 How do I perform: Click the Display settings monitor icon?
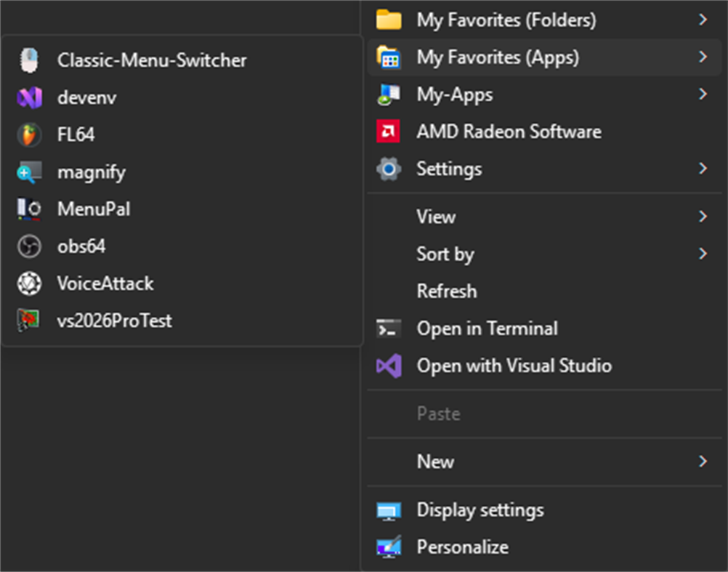point(389,511)
